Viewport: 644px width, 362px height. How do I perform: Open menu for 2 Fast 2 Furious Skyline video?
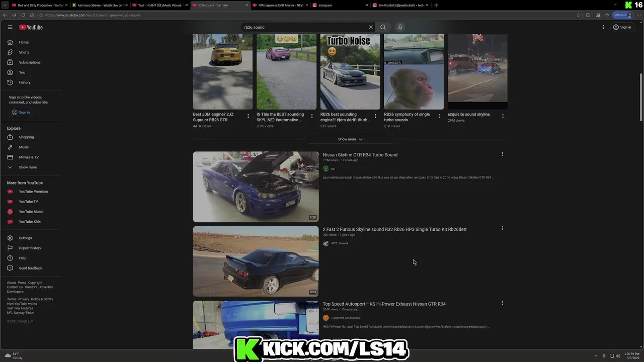tap(502, 229)
